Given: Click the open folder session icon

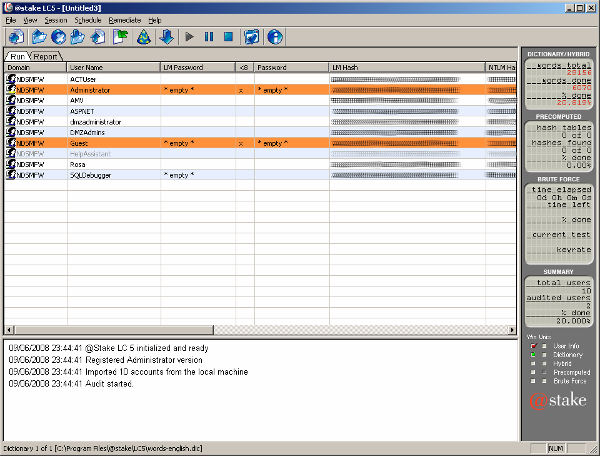Looking at the screenshot, I should click(39, 37).
